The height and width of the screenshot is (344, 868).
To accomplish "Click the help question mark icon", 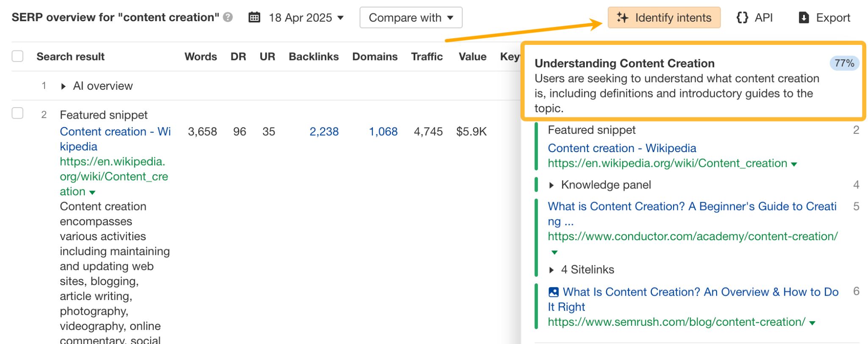I will point(228,17).
